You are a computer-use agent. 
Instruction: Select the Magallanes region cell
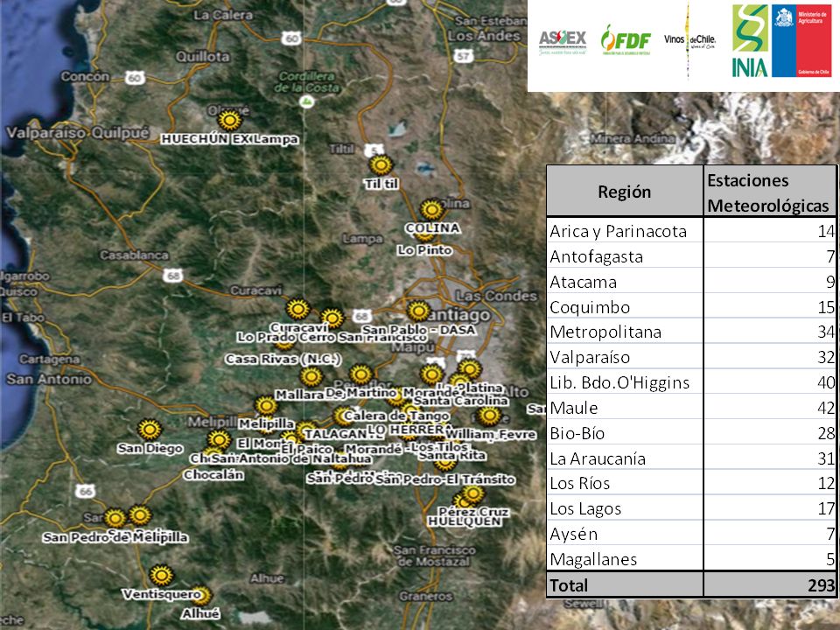click(625, 559)
